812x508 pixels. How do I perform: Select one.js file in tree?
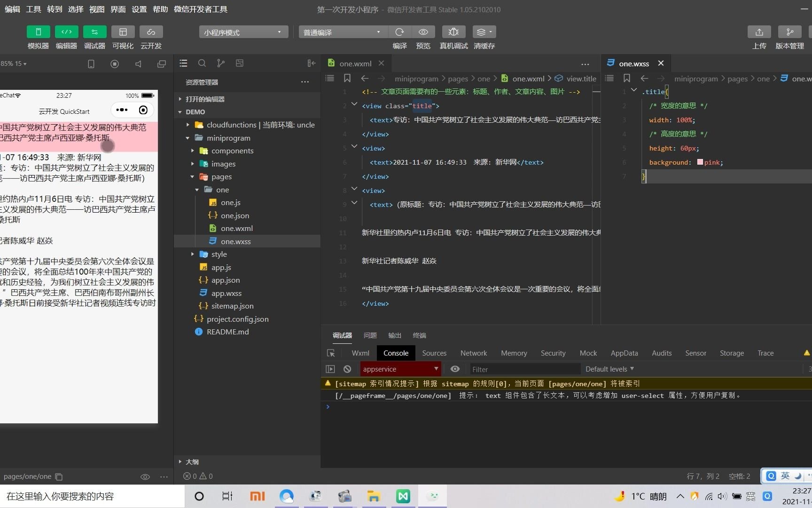[230, 202]
